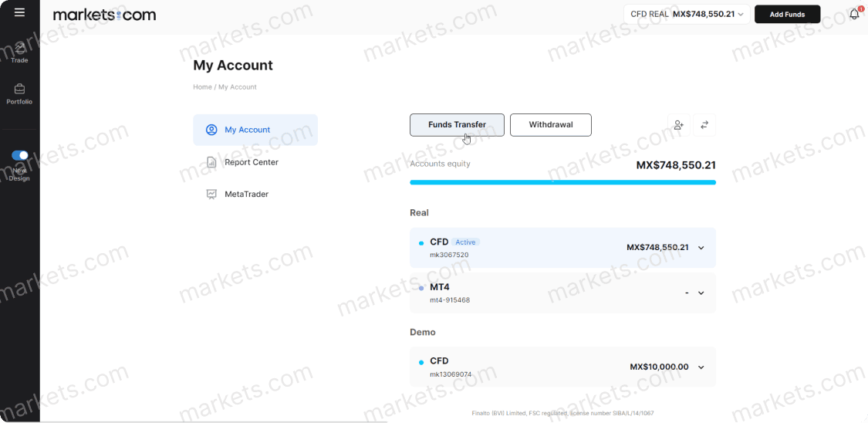This screenshot has height=423, width=868.
Task: Click the transfer arrows icon button
Action: tap(704, 124)
